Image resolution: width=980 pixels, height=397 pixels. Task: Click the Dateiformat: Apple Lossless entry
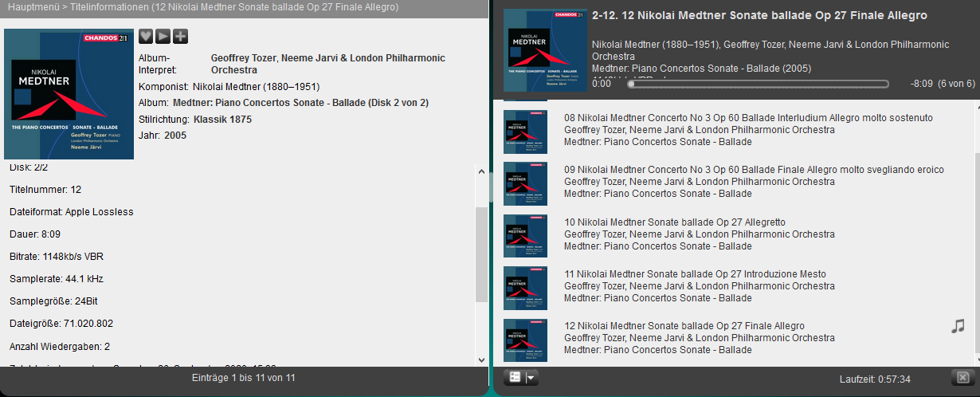pyautogui.click(x=72, y=212)
